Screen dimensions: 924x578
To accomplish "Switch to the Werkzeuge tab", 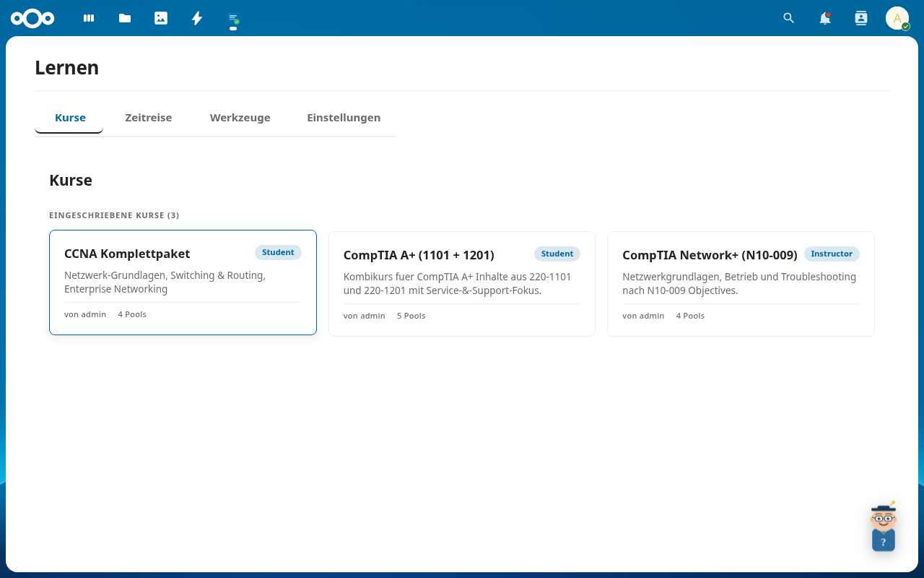I will (x=240, y=117).
